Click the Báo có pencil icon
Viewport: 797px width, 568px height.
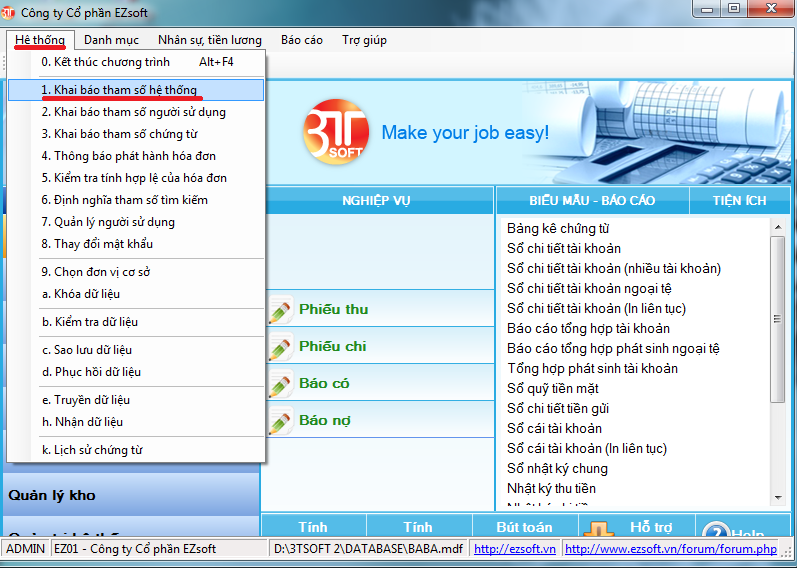(x=280, y=384)
